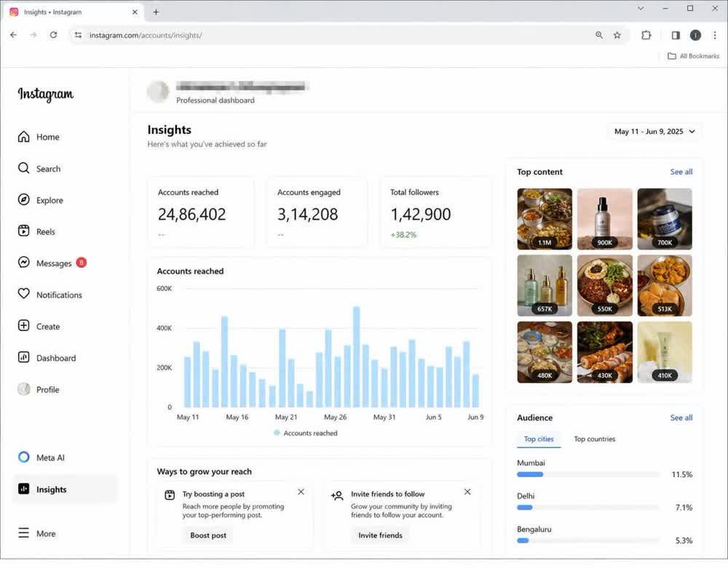Go back using browser back arrow
728x569 pixels.
[13, 35]
